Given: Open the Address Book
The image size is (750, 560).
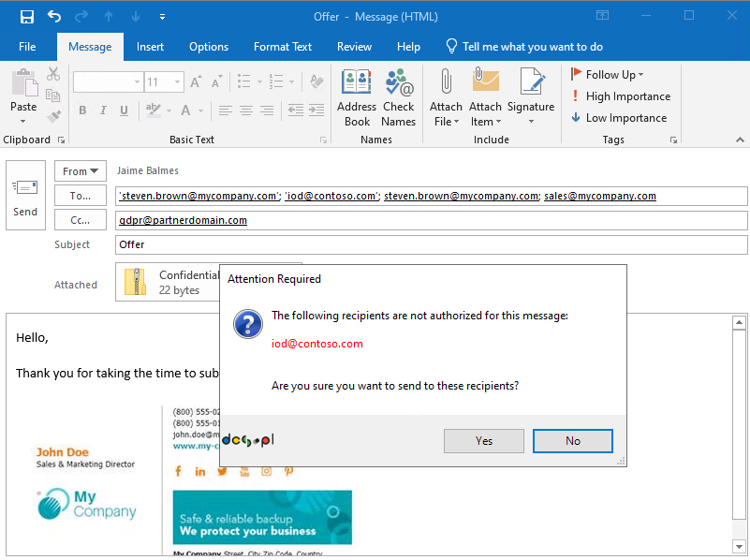Looking at the screenshot, I should pos(357,97).
